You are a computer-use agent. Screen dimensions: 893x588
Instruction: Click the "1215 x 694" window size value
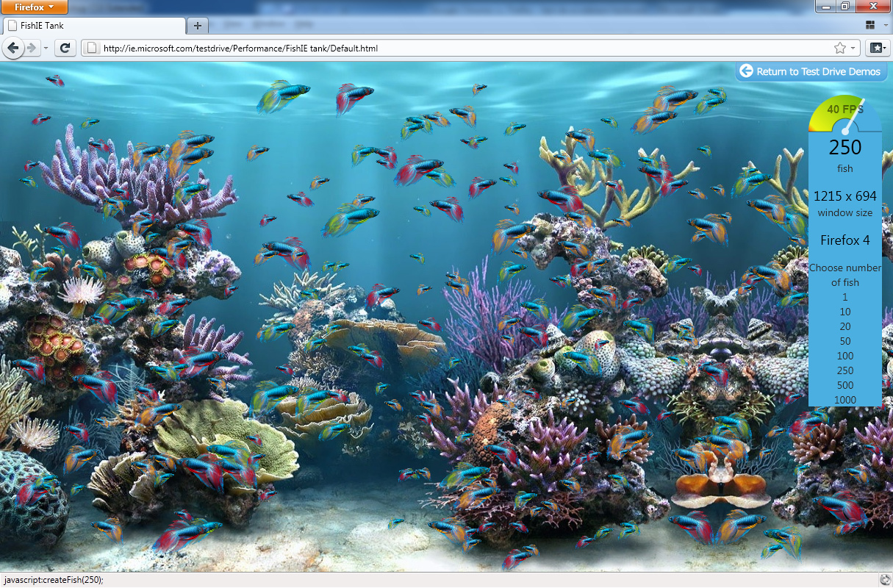click(x=845, y=196)
